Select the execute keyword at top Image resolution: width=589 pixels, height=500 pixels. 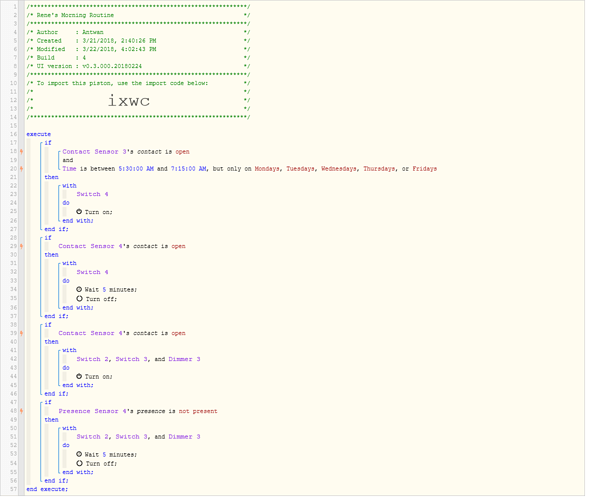click(x=39, y=135)
